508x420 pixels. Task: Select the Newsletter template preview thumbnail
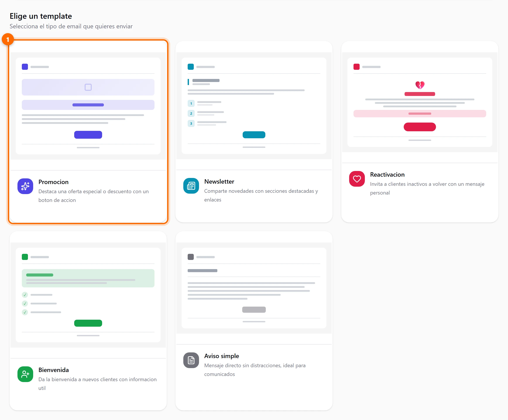254,106
